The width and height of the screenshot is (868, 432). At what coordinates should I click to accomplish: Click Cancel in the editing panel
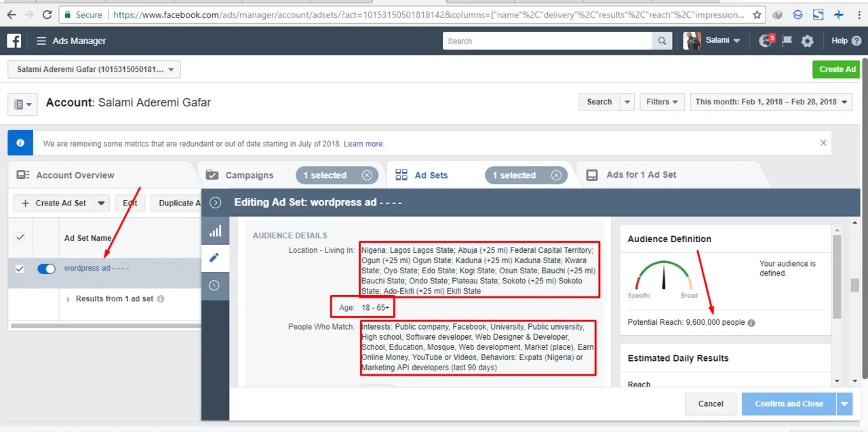[x=711, y=404]
